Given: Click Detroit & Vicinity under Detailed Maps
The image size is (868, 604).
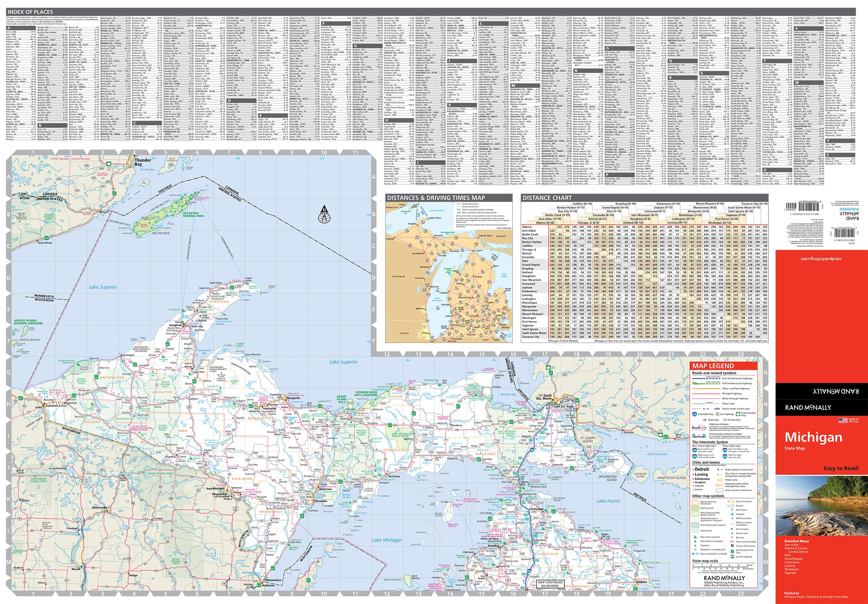Looking at the screenshot, I should [796, 548].
